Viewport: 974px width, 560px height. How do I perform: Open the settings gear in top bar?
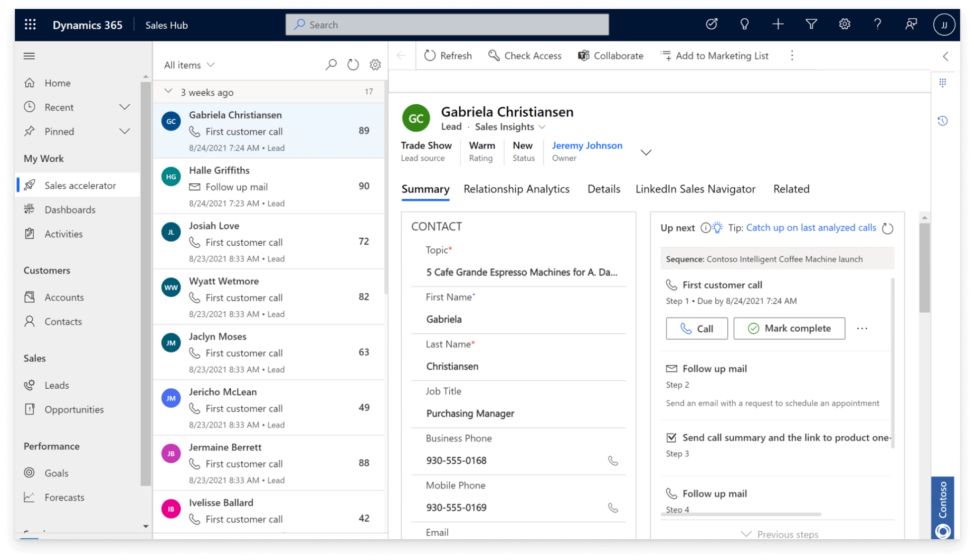click(844, 24)
